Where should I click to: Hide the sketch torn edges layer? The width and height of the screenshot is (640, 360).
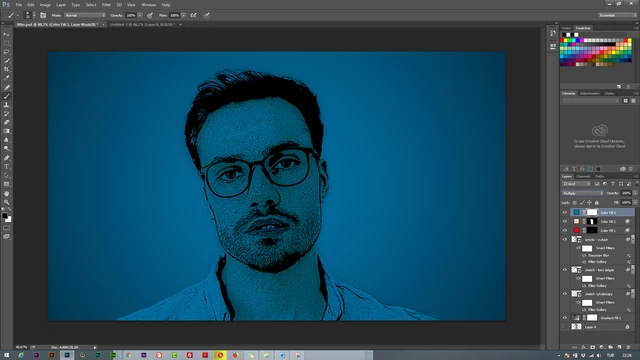pos(565,270)
